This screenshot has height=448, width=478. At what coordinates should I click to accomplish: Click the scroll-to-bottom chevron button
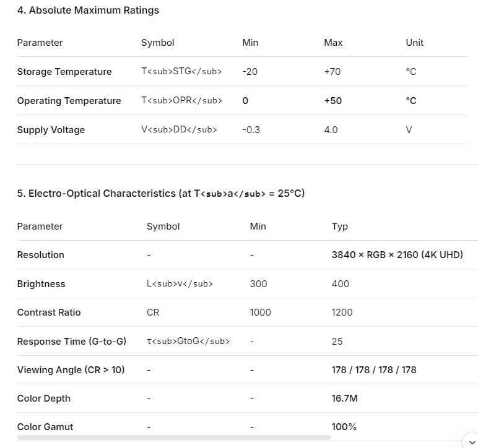(470, 441)
